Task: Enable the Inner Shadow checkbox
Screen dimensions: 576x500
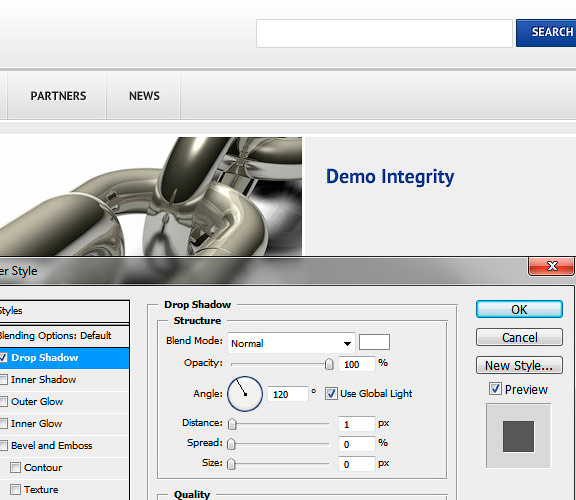Action: [3, 380]
